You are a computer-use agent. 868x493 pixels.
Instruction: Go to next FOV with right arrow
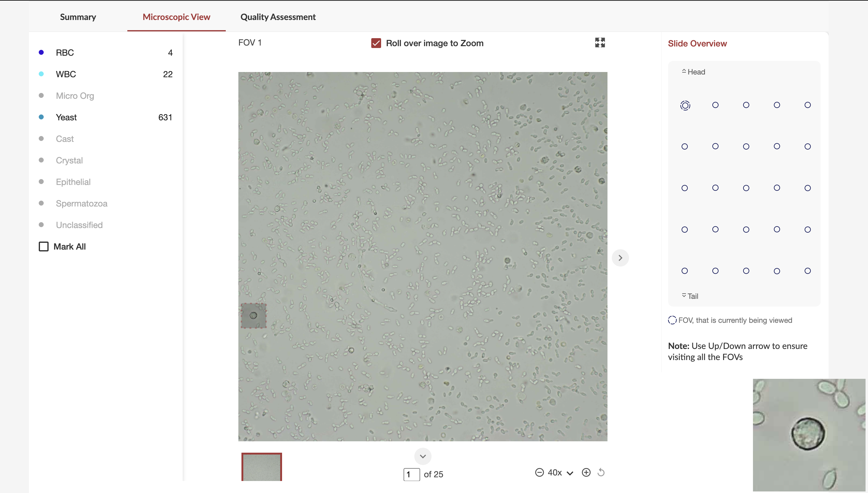point(620,258)
